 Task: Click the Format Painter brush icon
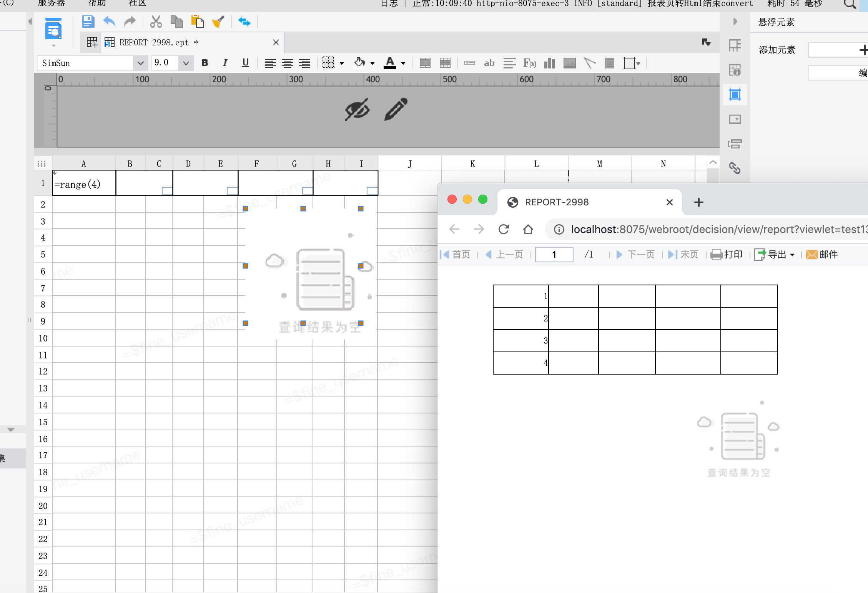pyautogui.click(x=218, y=22)
